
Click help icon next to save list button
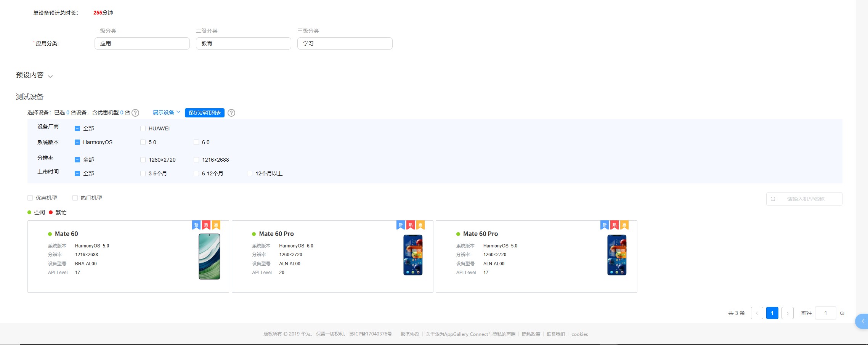pos(231,113)
